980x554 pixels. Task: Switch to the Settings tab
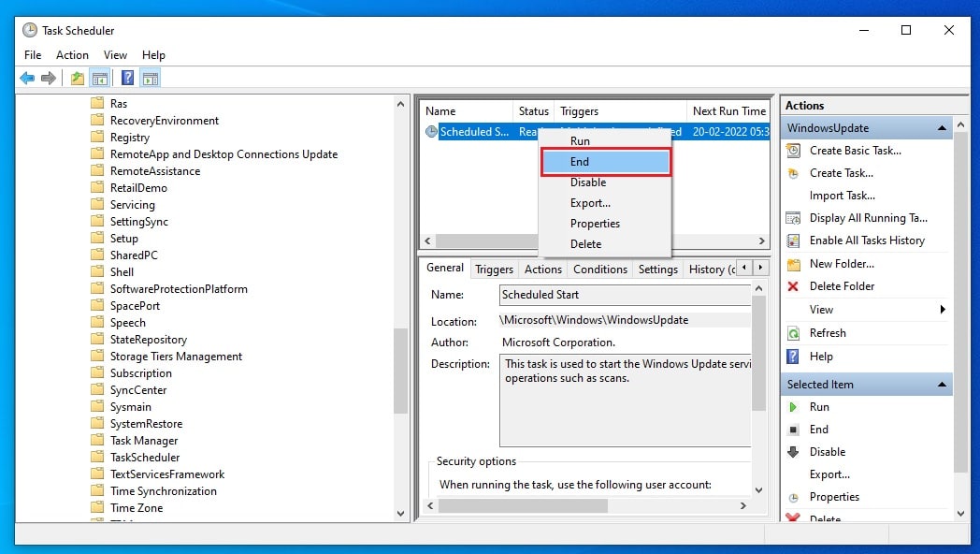[658, 269]
